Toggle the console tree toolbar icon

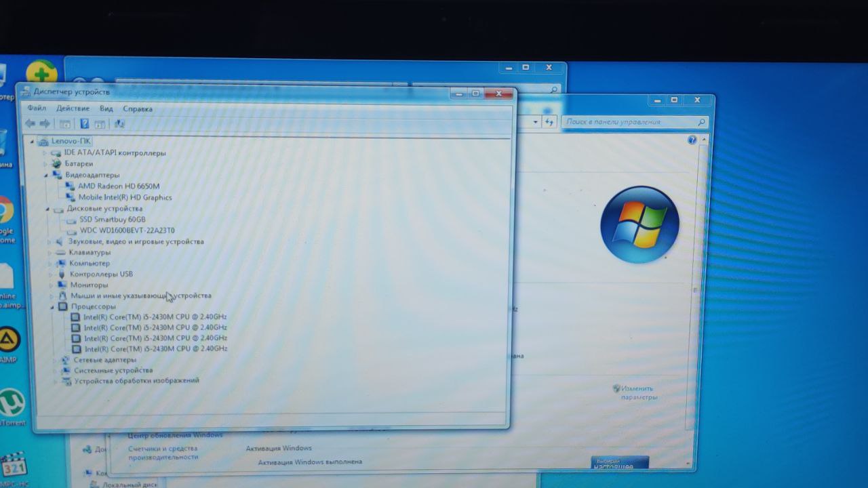(x=65, y=124)
